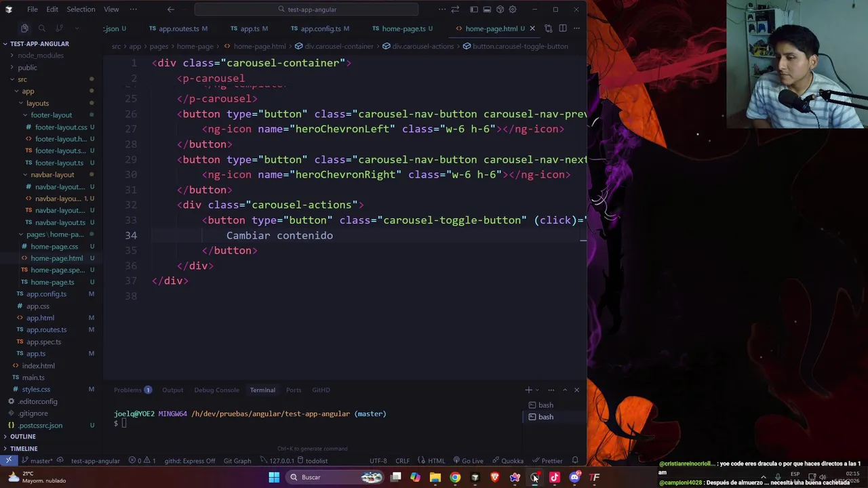Click the split editor icon
The height and width of the screenshot is (488, 868).
(563, 28)
